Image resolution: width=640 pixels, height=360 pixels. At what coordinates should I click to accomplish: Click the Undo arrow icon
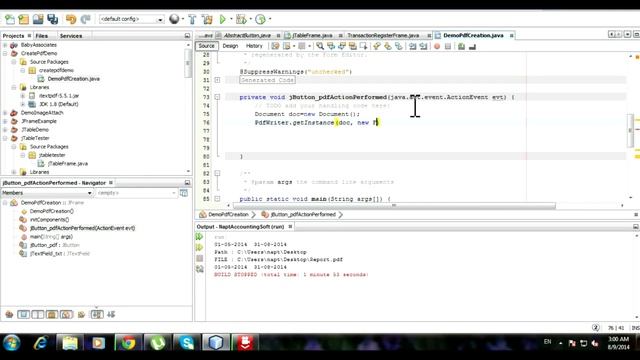[71, 19]
